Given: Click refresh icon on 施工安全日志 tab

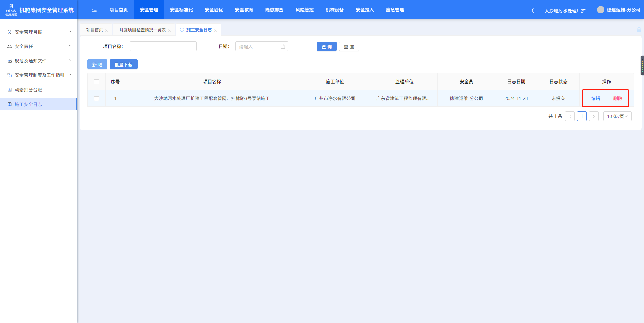Looking at the screenshot, I should tap(182, 30).
